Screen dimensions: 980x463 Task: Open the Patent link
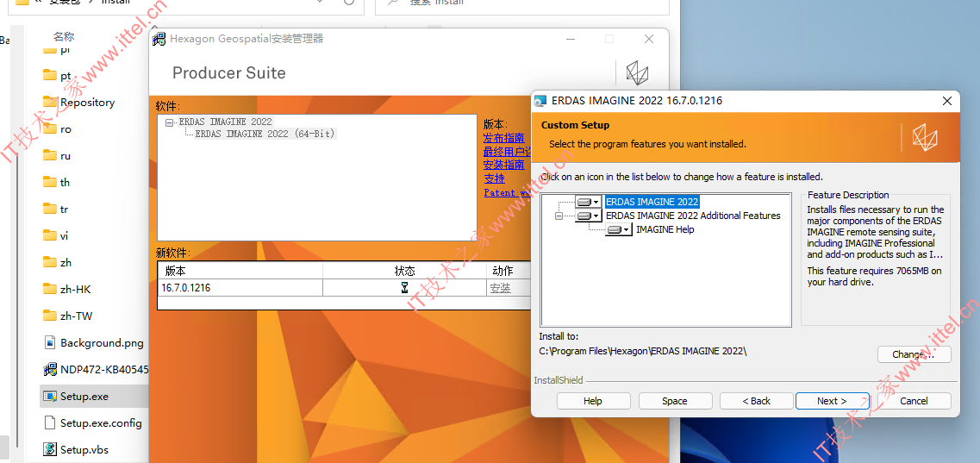[x=507, y=192]
